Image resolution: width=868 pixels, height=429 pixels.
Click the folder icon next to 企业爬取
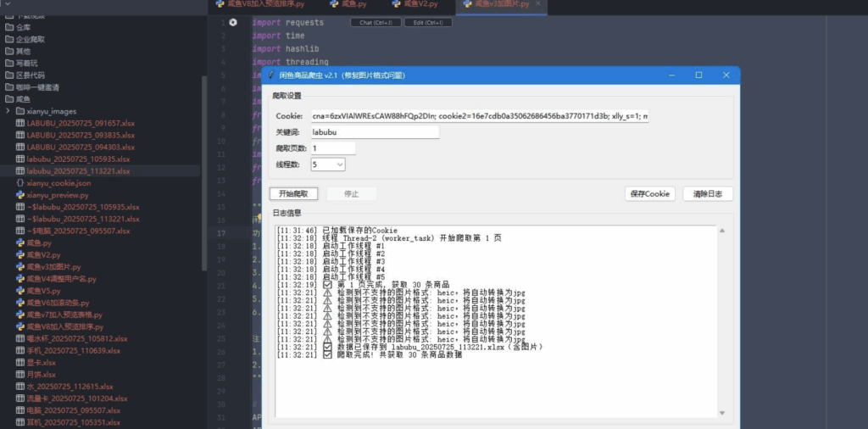pyautogui.click(x=9, y=39)
